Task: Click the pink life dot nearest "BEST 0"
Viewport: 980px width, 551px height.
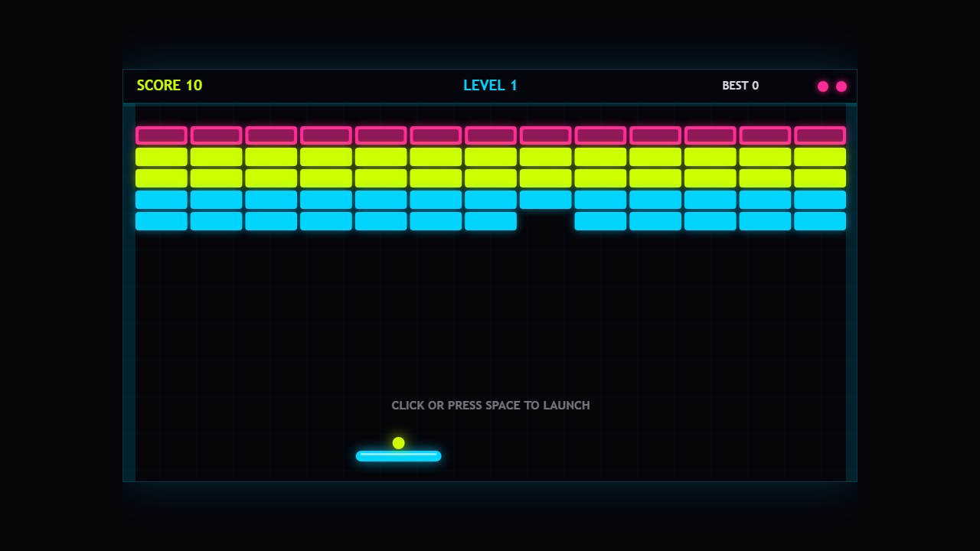Action: [x=823, y=86]
